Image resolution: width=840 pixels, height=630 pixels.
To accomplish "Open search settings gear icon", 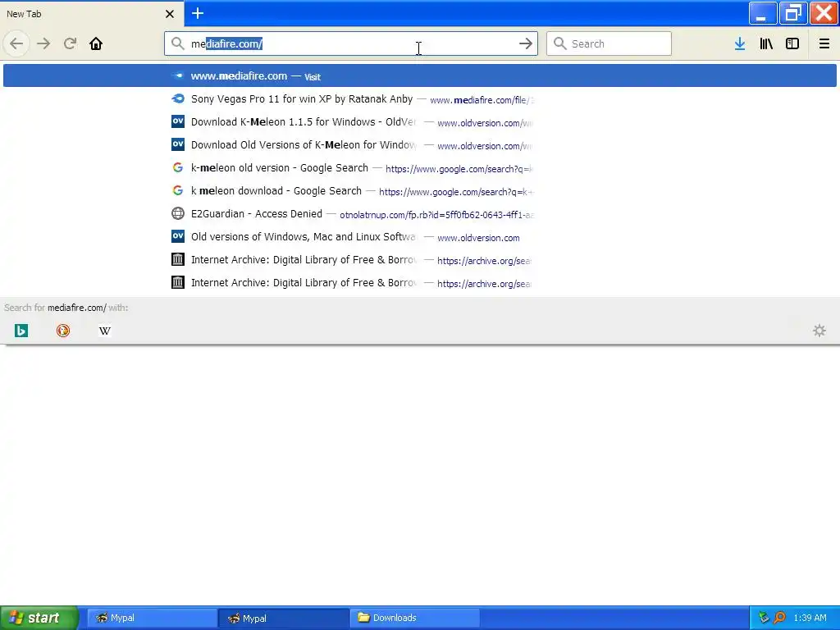I will (x=819, y=331).
